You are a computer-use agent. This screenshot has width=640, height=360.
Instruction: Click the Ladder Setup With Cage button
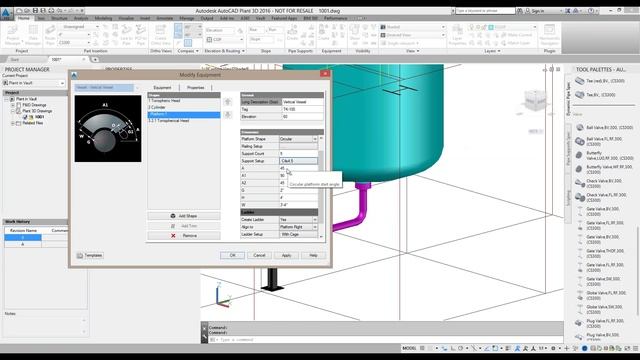(x=298, y=234)
